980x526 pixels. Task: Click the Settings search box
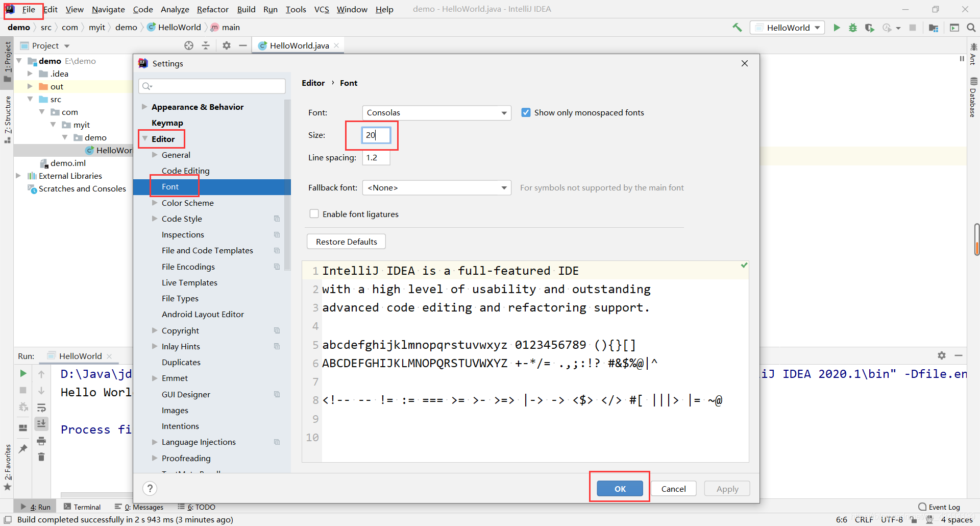coord(212,86)
